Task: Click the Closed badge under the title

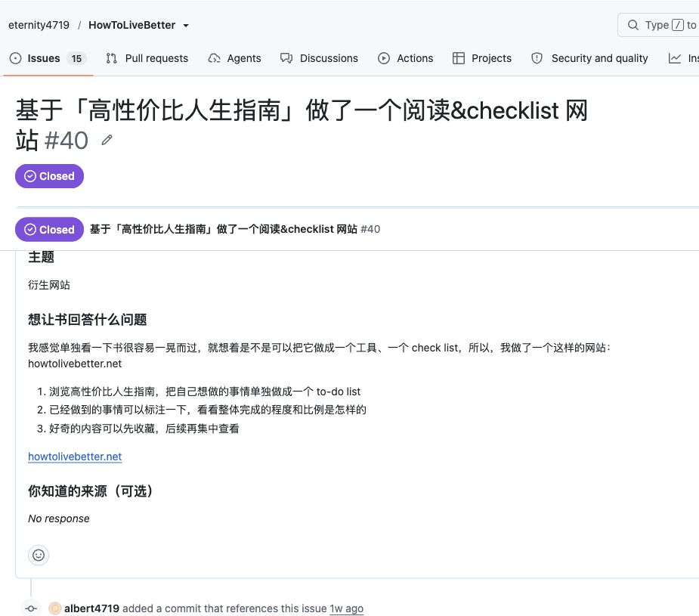Action: [49, 176]
